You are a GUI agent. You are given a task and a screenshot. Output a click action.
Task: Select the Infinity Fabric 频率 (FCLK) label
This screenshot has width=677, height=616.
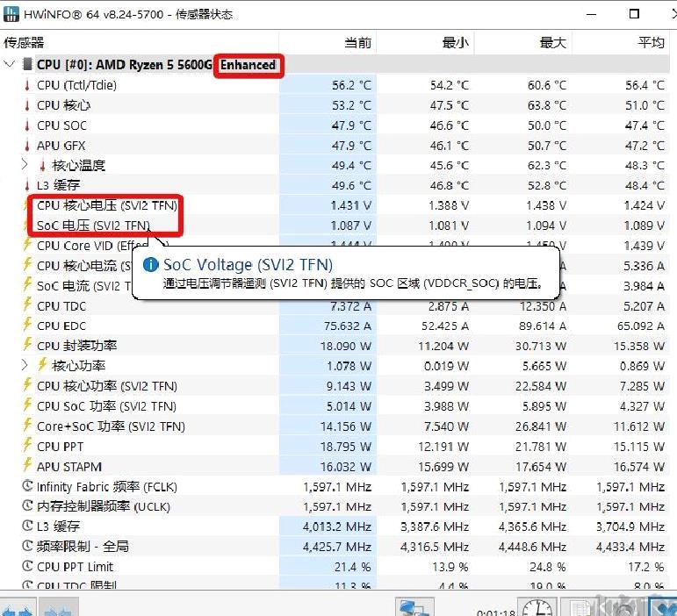pyautogui.click(x=107, y=487)
